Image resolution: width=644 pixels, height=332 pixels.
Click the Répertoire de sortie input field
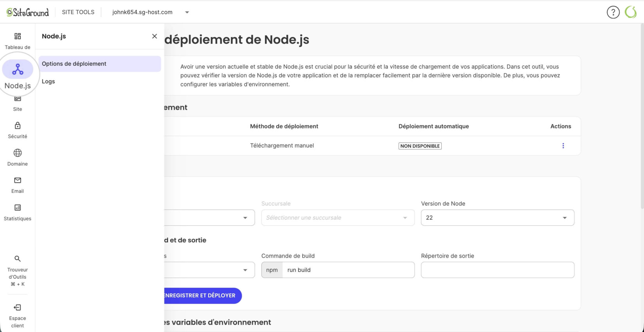pyautogui.click(x=497, y=270)
